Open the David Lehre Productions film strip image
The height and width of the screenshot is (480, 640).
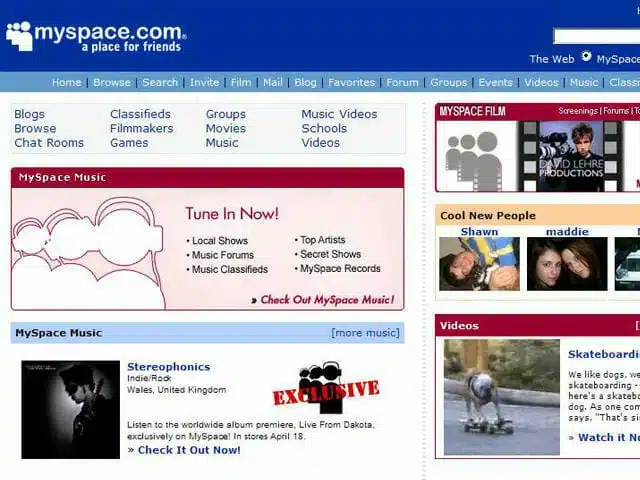click(570, 156)
